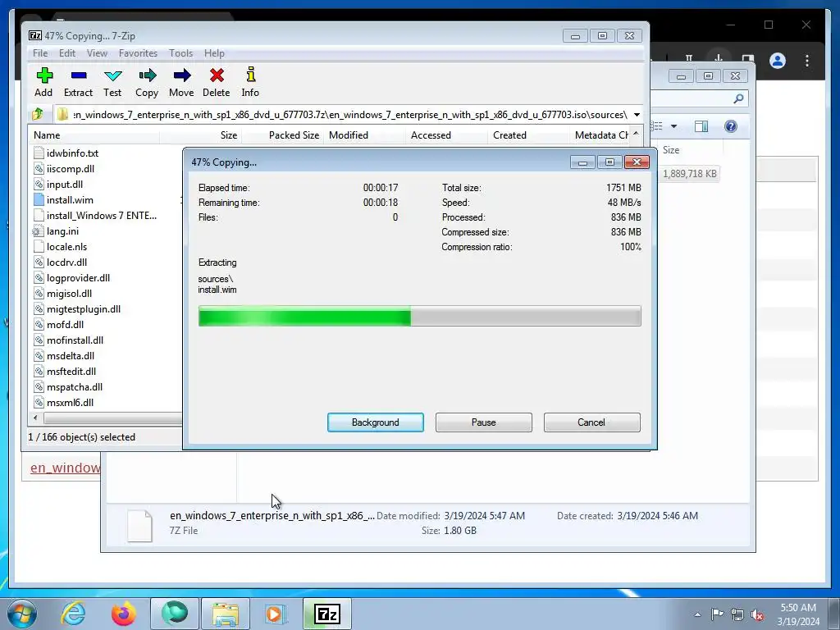This screenshot has width=840, height=630.
Task: Switch to 7-Zip taskbar button
Action: pos(327,614)
